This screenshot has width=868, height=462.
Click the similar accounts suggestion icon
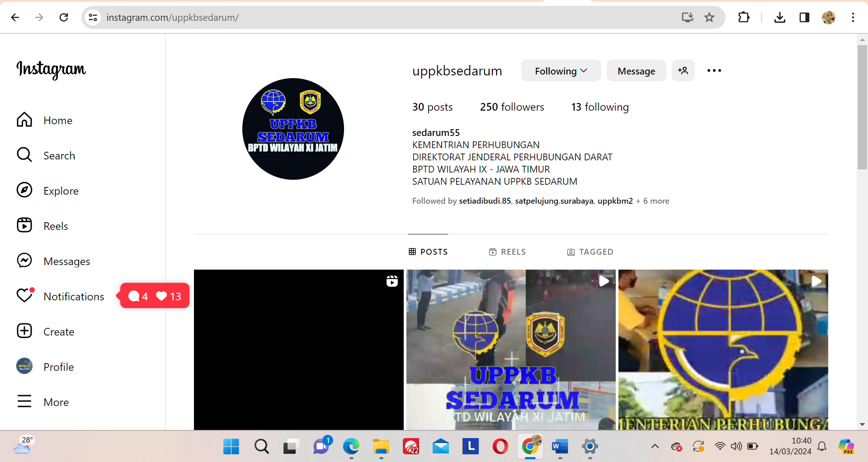tap(683, 71)
